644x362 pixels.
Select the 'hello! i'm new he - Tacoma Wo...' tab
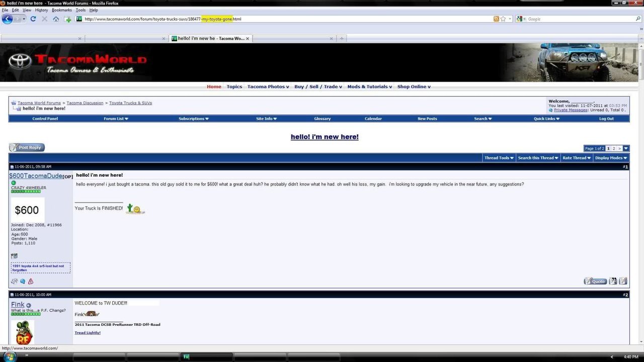coord(210,38)
